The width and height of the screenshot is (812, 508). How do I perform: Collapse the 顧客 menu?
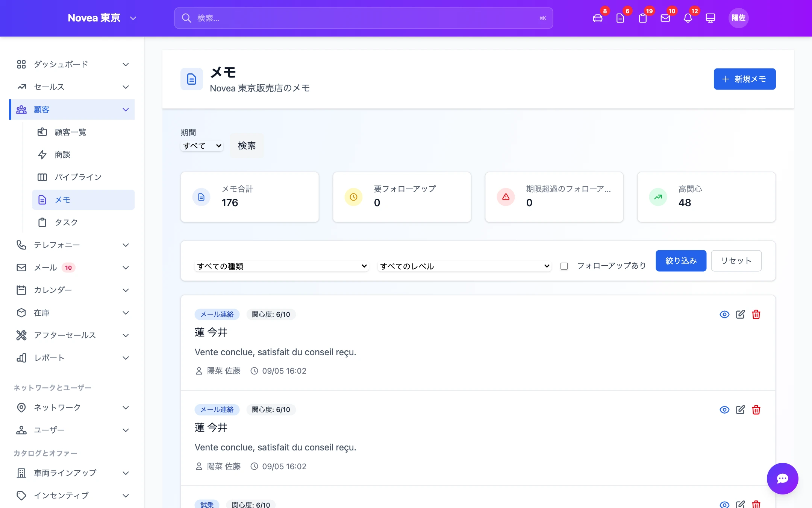[72, 110]
